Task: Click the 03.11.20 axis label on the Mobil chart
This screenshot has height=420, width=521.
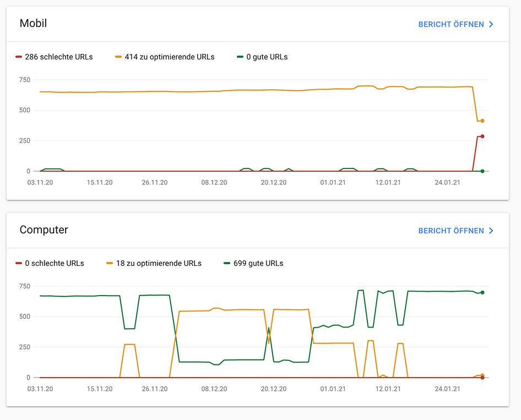Action: [39, 182]
